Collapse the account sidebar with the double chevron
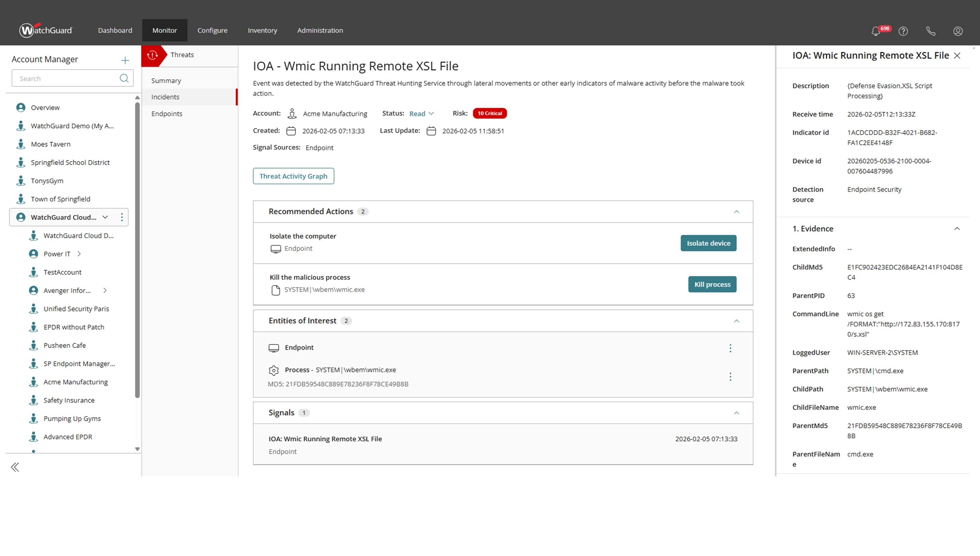Viewport: 980px width, 556px height. point(15,467)
